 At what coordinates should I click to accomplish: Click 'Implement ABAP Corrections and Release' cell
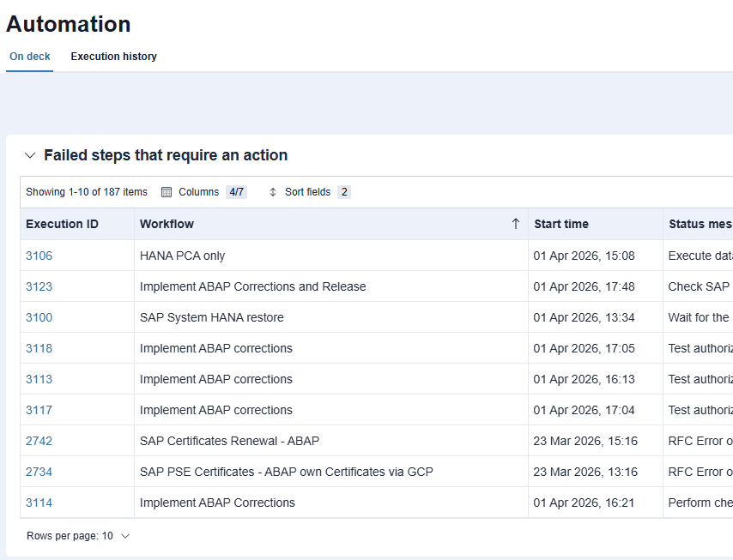331,286
